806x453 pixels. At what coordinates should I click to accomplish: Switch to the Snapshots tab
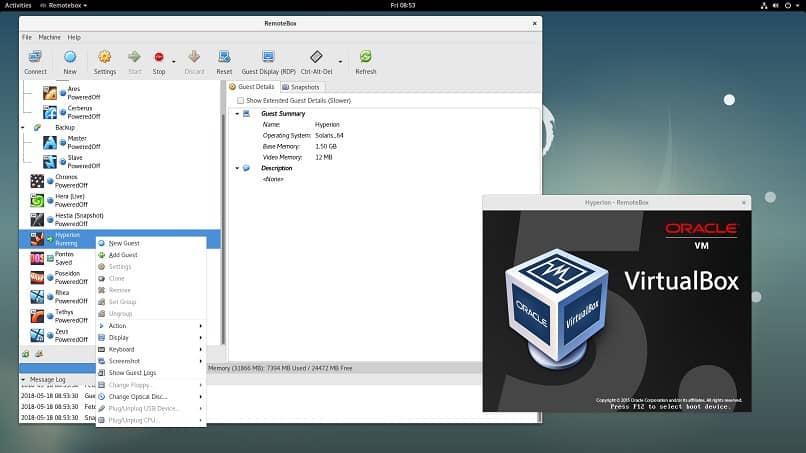coord(301,87)
